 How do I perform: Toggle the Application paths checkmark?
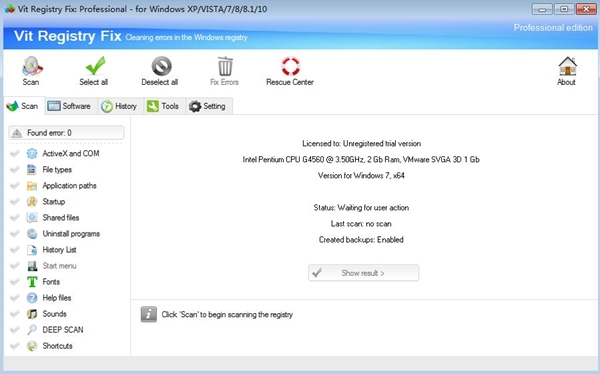click(15, 186)
